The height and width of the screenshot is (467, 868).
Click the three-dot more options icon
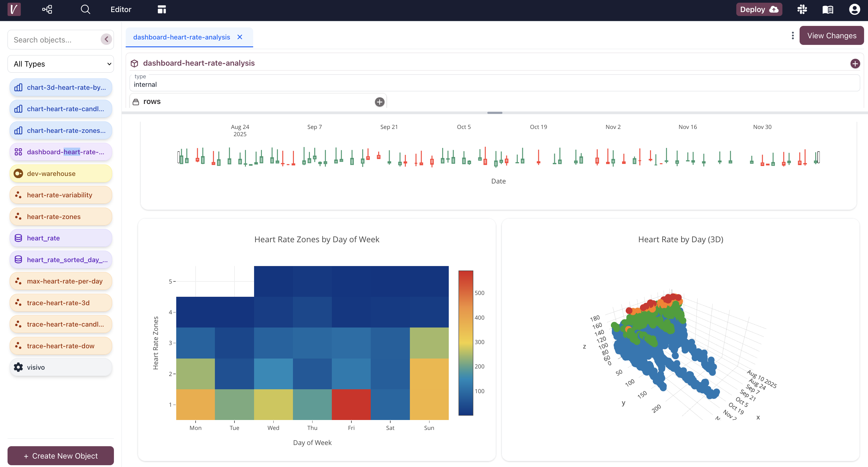pyautogui.click(x=793, y=36)
